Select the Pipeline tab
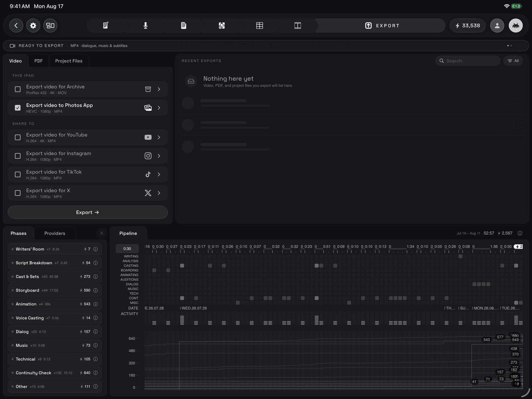 coord(128,233)
